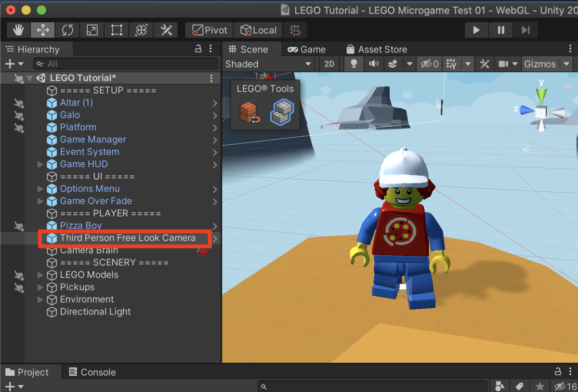Select the LEGO brick connect tool
The width and height of the screenshot is (578, 392).
tap(250, 112)
